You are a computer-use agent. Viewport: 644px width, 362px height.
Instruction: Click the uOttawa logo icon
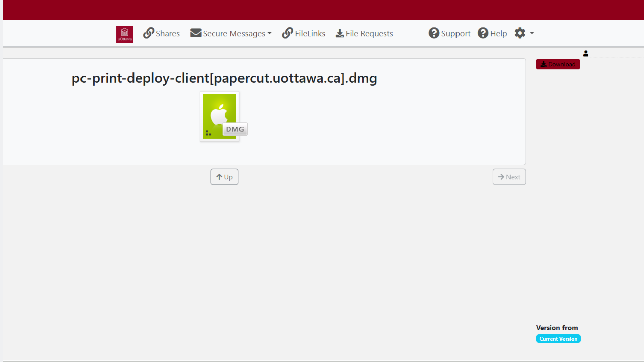coord(124,34)
